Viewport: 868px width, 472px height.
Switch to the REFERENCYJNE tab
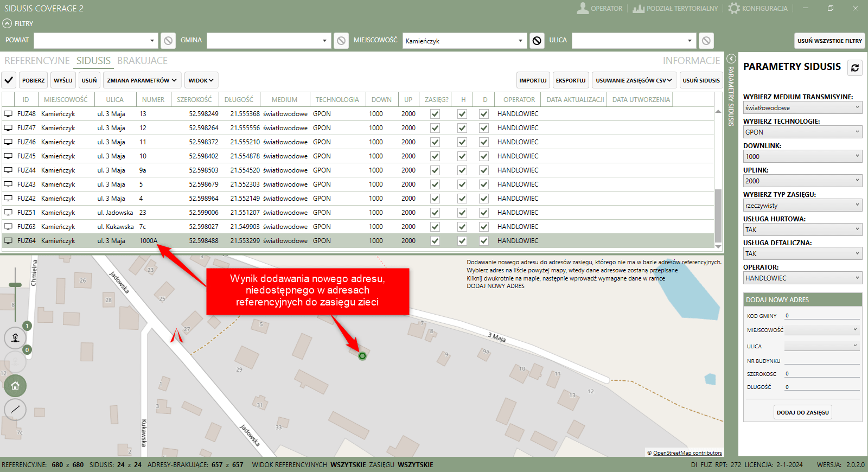click(x=37, y=61)
